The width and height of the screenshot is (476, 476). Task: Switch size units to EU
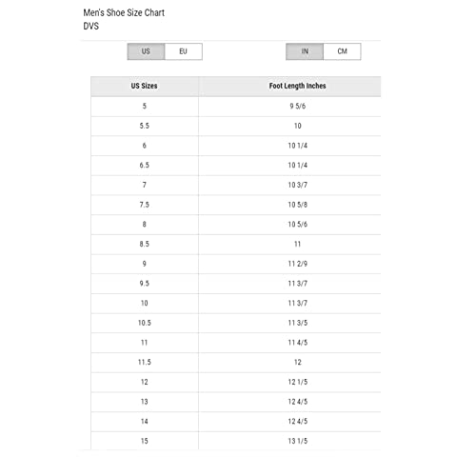(184, 51)
